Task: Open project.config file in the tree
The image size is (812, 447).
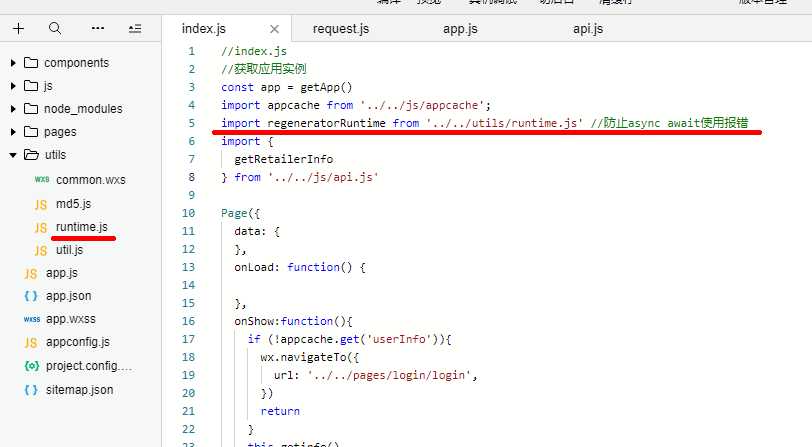Action: (x=89, y=366)
